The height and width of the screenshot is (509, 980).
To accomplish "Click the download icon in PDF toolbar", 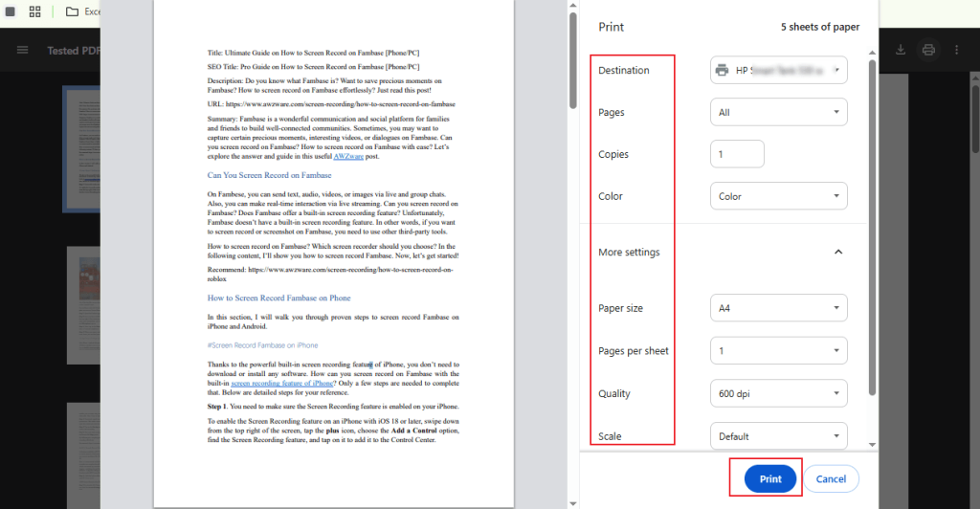I will (x=901, y=50).
